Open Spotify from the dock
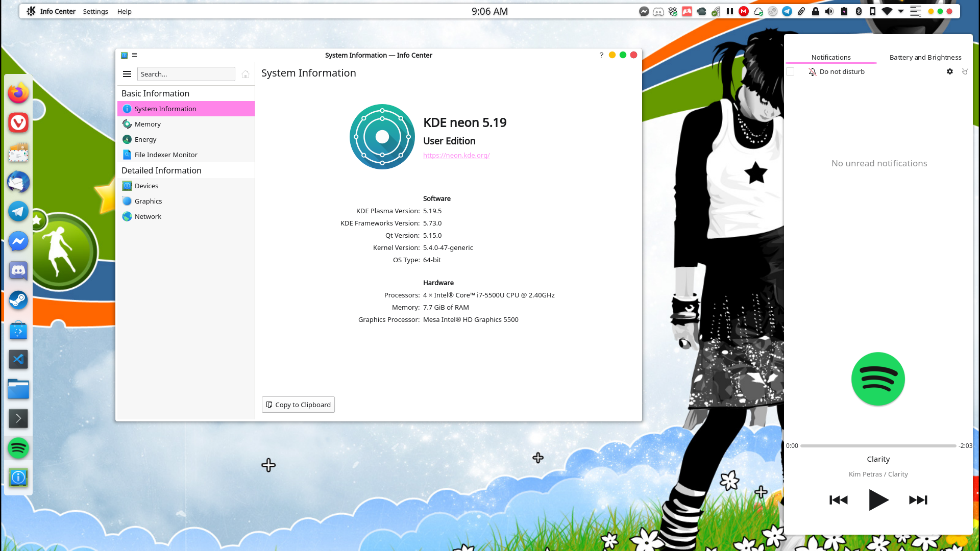Image resolution: width=980 pixels, height=551 pixels. [x=18, y=448]
